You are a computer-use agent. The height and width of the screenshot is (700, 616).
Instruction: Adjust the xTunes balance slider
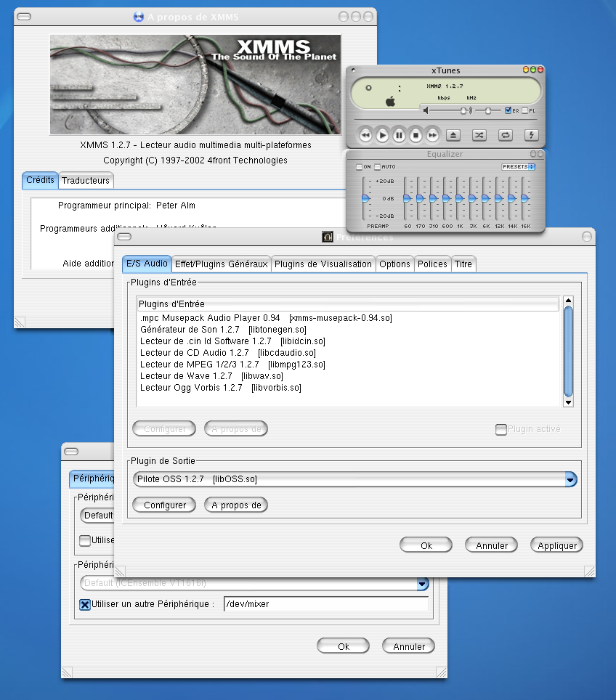488,110
